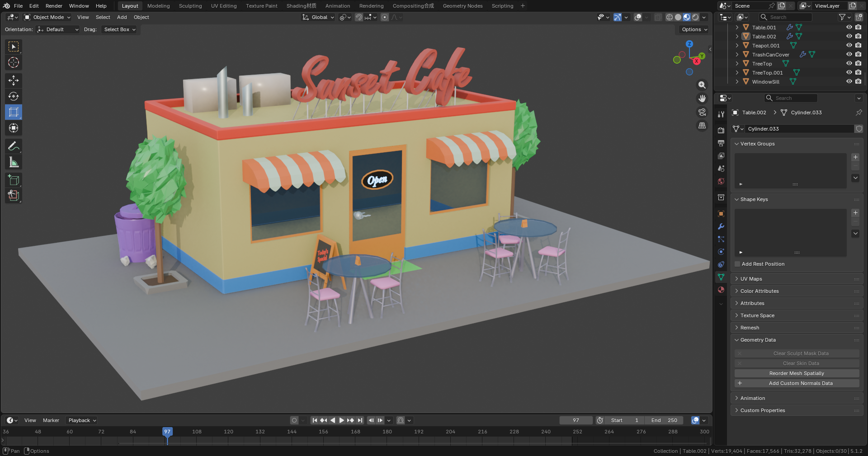Viewport: 868px width, 456px height.
Task: Open the Material properties tab
Action: (721, 290)
